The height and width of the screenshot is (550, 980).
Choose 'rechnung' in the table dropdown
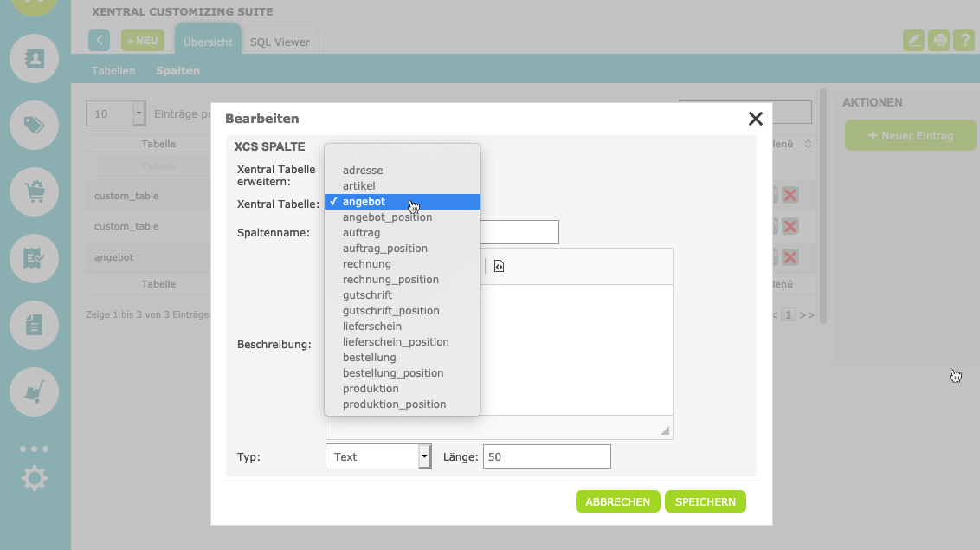367,264
